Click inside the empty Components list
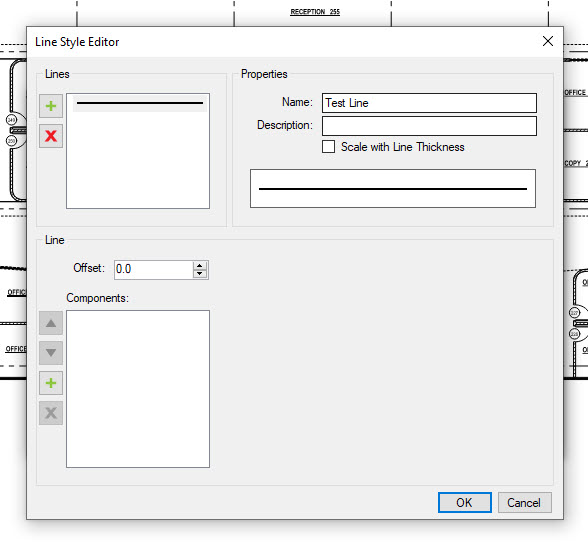This screenshot has height=548, width=588. tap(138, 389)
